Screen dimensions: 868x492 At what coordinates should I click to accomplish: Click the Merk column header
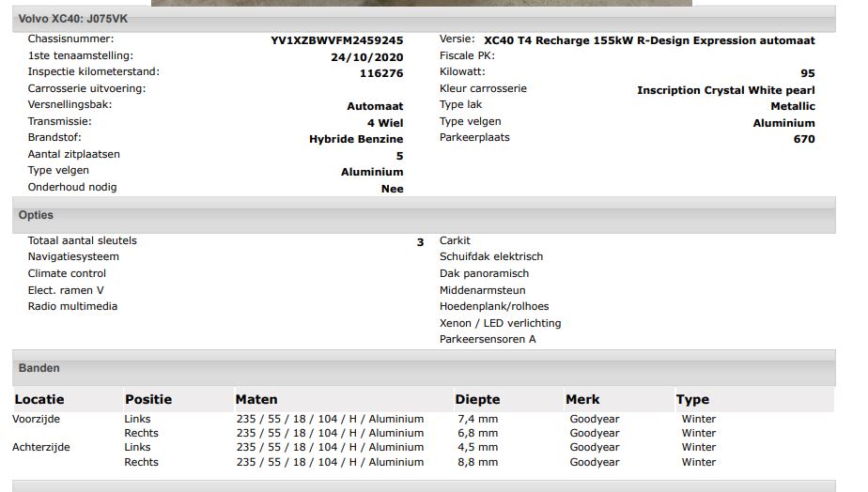coord(582,399)
